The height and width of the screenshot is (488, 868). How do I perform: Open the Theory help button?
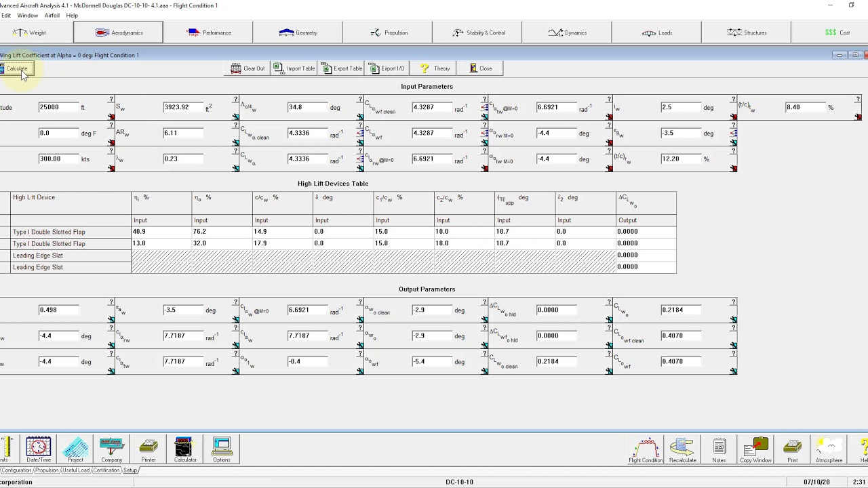click(435, 68)
